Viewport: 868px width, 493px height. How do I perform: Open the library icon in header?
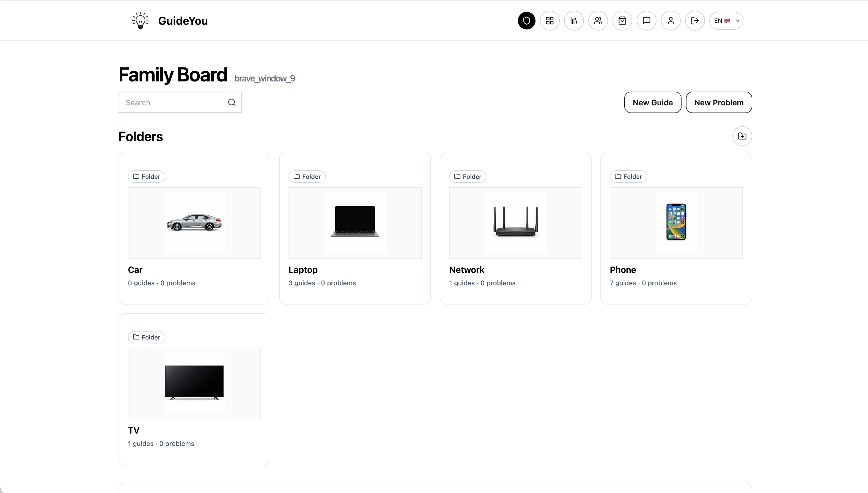click(x=574, y=21)
